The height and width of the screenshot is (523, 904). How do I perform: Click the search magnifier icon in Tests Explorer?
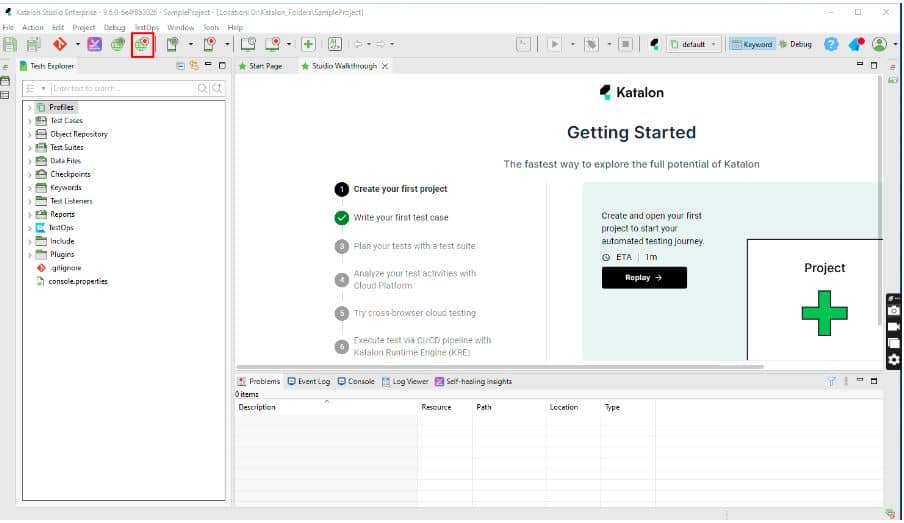[x=202, y=88]
